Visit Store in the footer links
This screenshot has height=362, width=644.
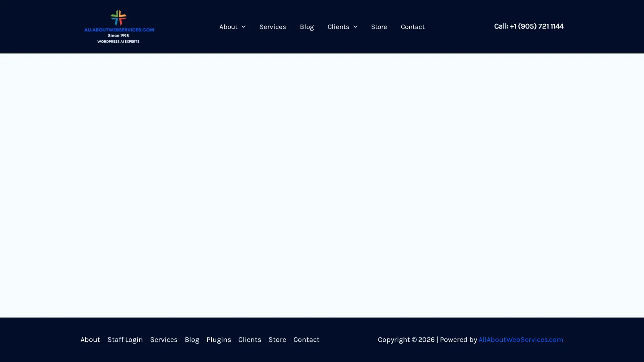pos(277,339)
